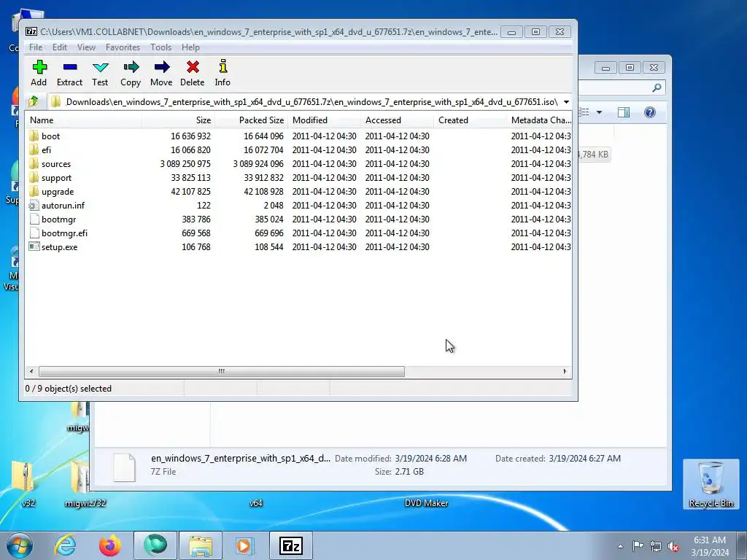
Task: Select the bootmgr.efi file icon
Action: (x=34, y=233)
